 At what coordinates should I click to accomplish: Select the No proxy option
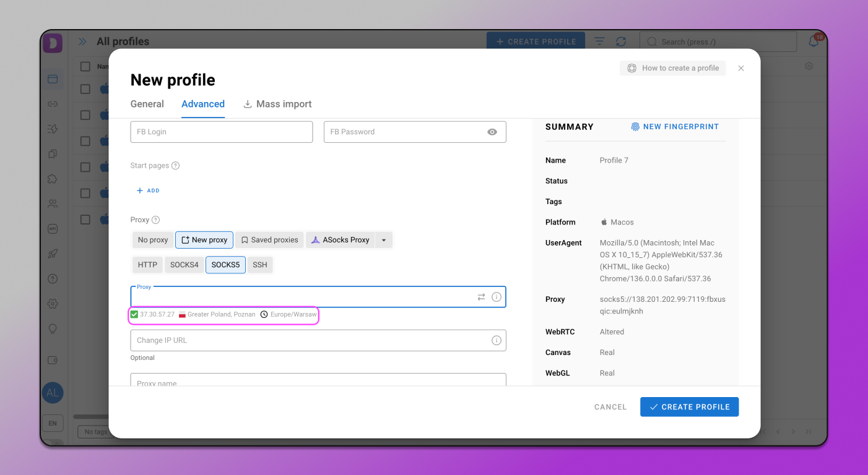click(153, 240)
